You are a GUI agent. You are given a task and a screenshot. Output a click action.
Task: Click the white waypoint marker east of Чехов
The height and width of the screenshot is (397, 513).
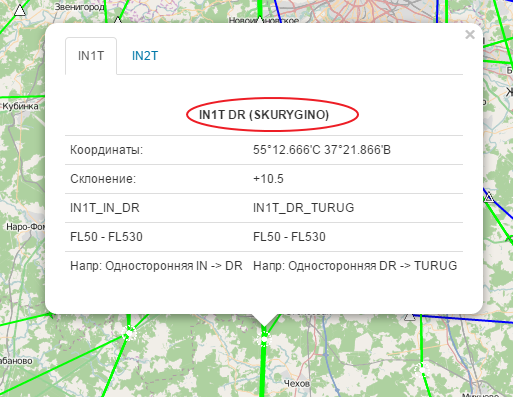(422, 369)
